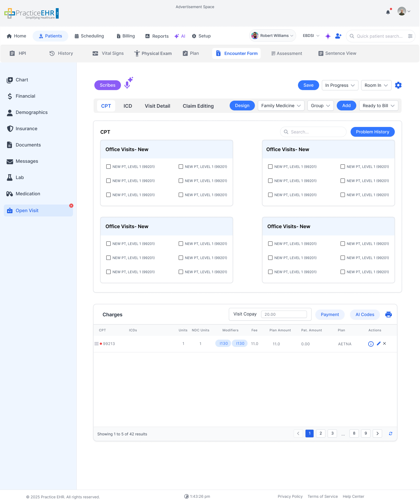Open encounter settings gear icon
420x504 pixels.
[398, 85]
